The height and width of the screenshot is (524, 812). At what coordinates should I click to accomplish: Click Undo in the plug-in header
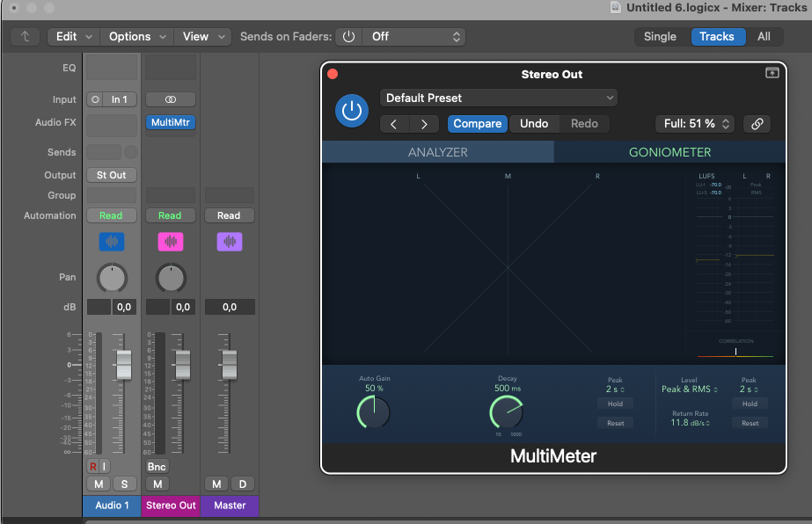534,124
